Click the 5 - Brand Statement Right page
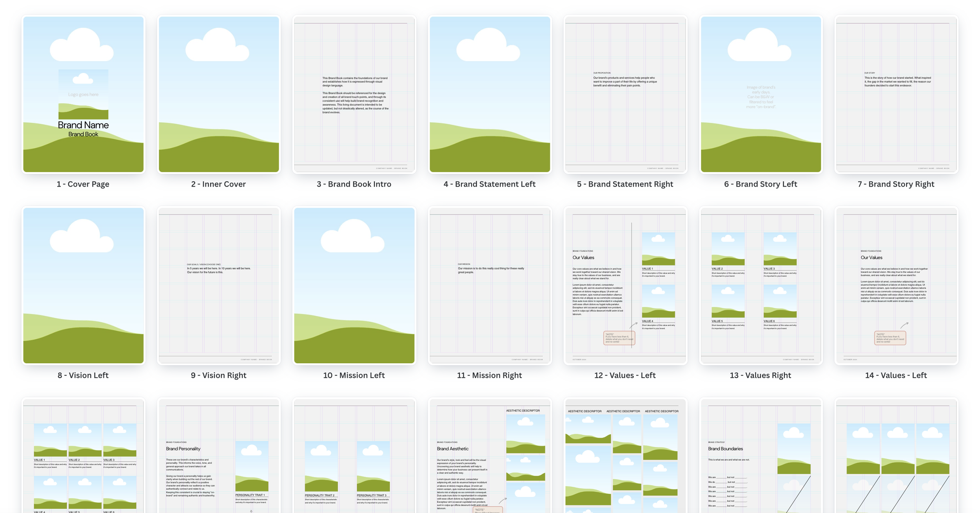The height and width of the screenshot is (513, 980). [625, 94]
